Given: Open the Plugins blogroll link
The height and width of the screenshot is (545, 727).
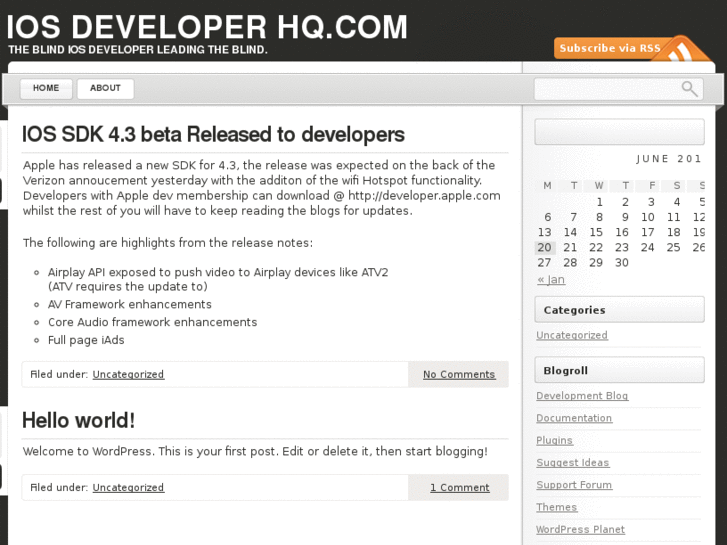Looking at the screenshot, I should (555, 440).
